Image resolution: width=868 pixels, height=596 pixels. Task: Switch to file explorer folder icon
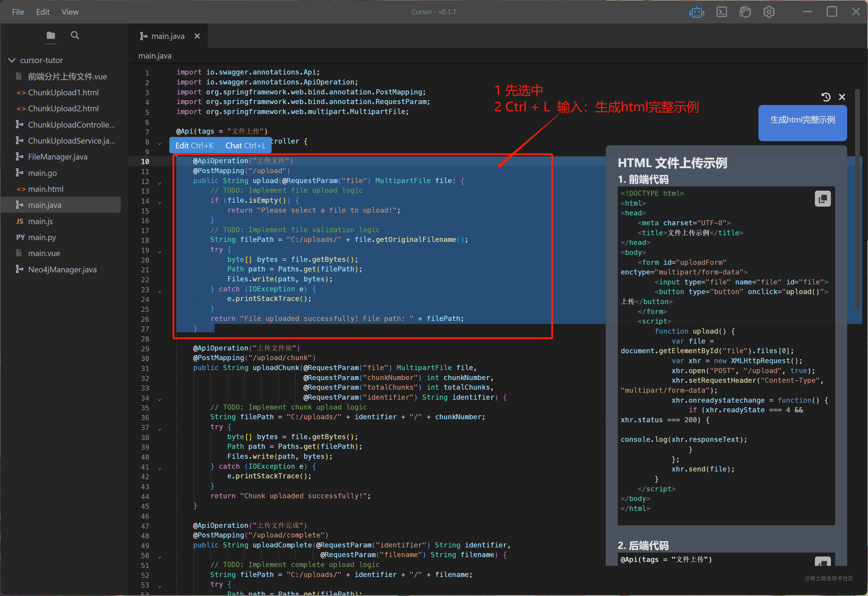coord(51,36)
